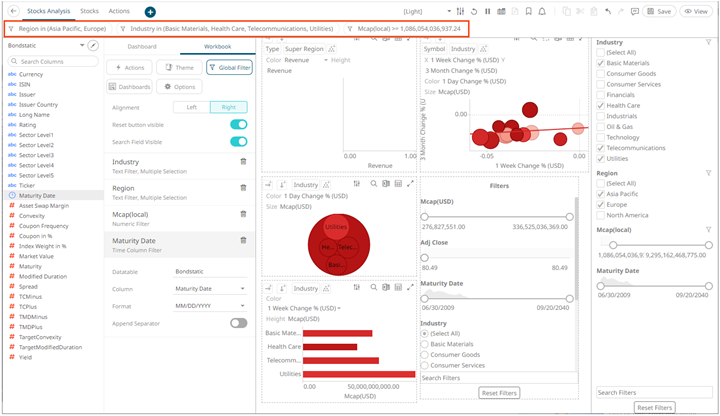Click the add new tab plus icon
The height and width of the screenshot is (416, 720).
[150, 11]
